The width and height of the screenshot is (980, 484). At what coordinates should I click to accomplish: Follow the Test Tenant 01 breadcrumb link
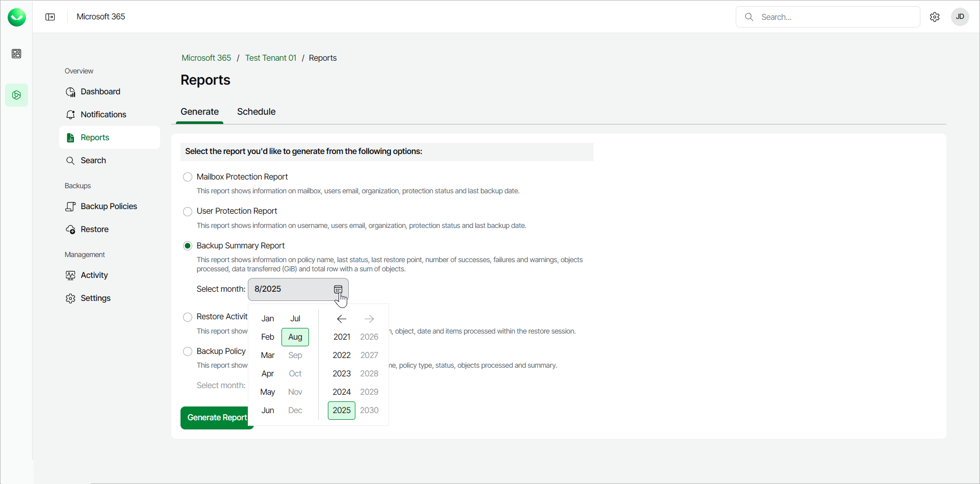[x=270, y=58]
